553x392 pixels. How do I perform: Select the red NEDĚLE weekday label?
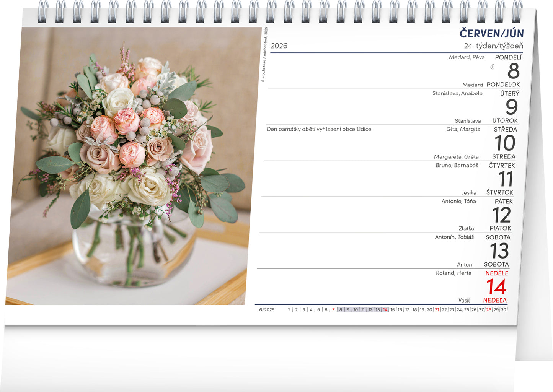pos(497,273)
